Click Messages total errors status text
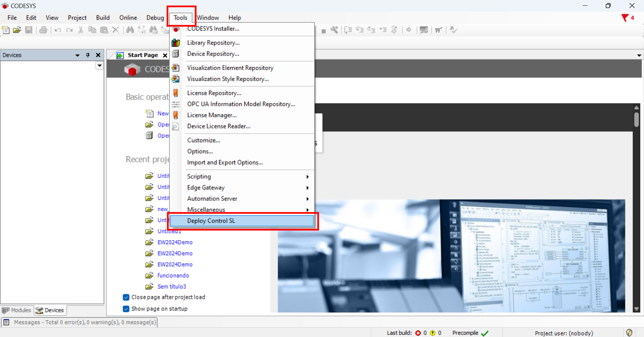This screenshot has width=644, height=337. pos(85,322)
